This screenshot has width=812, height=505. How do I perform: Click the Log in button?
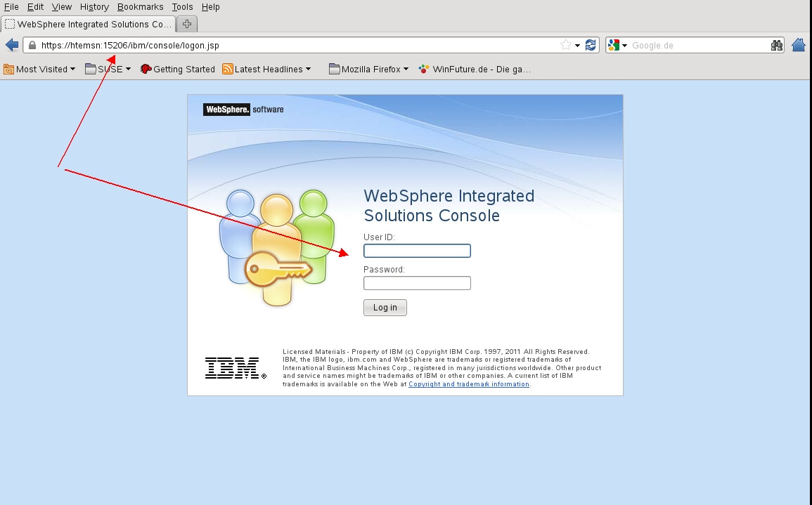point(385,308)
